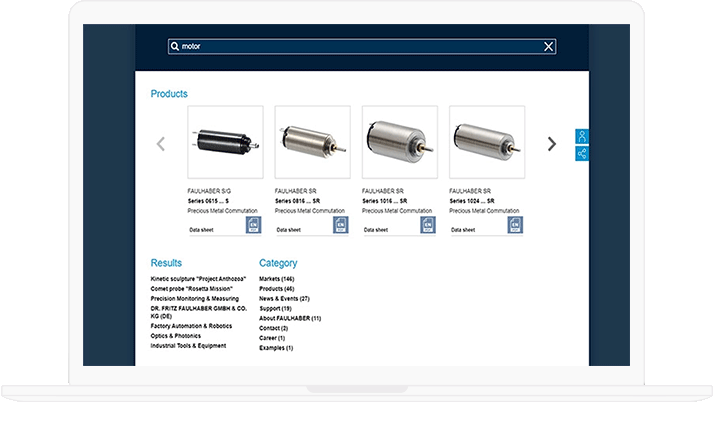Filter by category Support (19)
The width and height of the screenshot is (715, 430).
pos(275,309)
